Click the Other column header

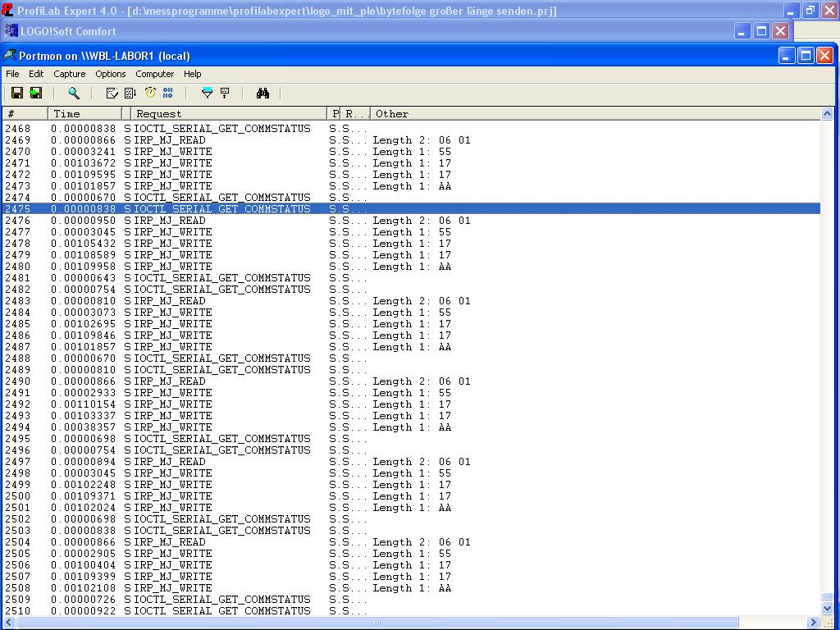tap(596, 113)
